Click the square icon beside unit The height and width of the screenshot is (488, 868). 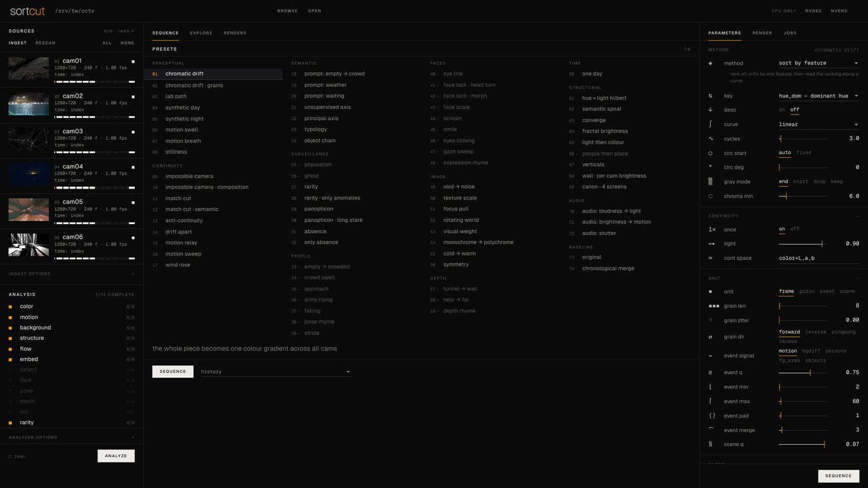[710, 292]
